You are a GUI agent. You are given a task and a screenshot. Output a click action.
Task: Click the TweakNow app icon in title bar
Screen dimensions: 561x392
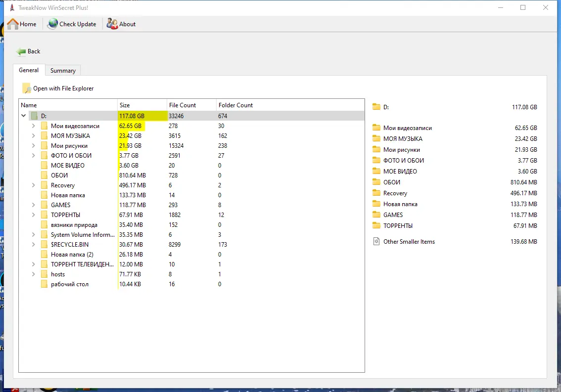click(x=12, y=7)
